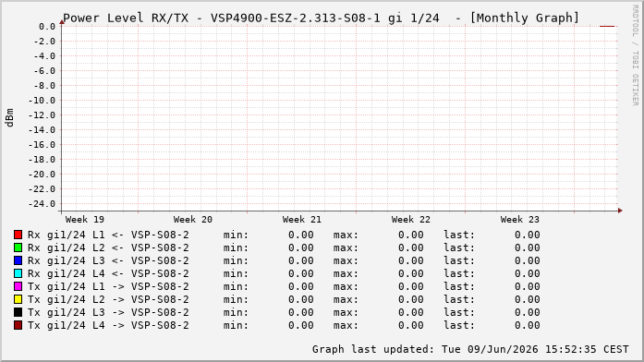Click legend label 'Tx gi1/24 L4 -> VSP-S08-2'
644x362 pixels.
tap(108, 325)
